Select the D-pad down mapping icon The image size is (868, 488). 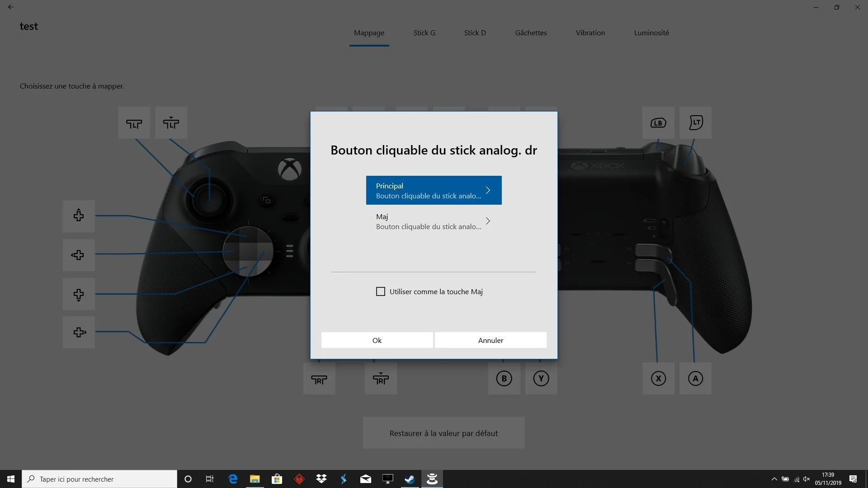pos(78,294)
